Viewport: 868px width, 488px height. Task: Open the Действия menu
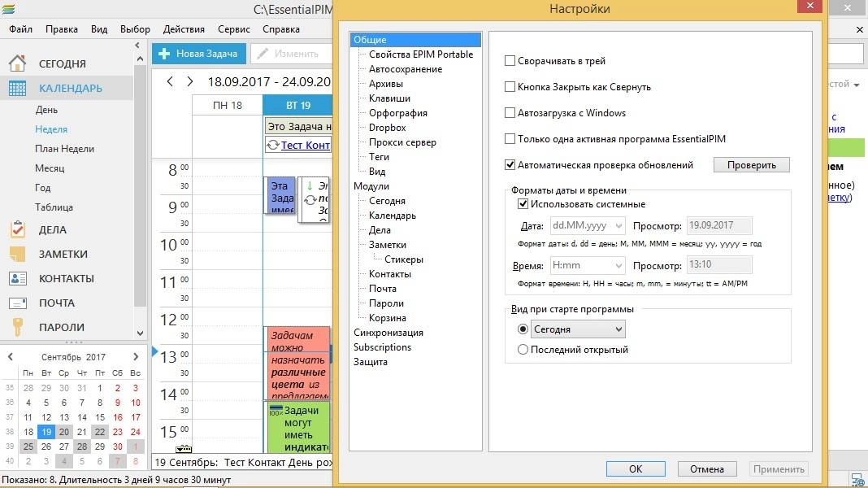click(x=184, y=29)
